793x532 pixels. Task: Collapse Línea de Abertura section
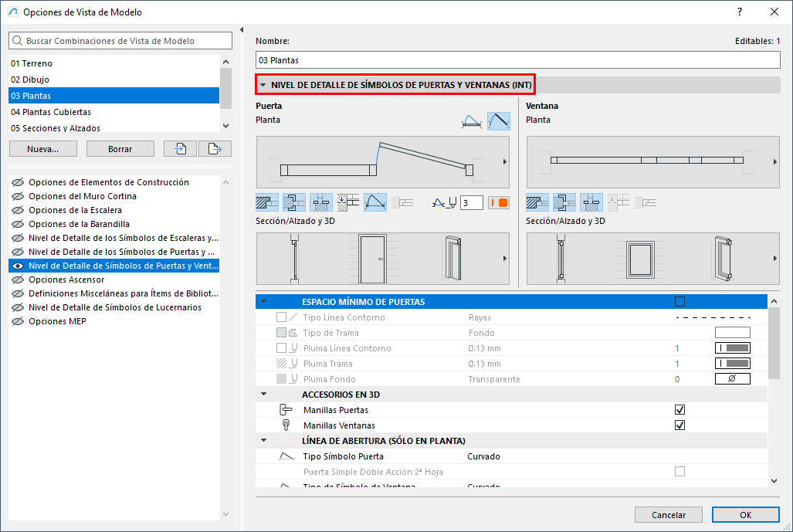point(263,440)
